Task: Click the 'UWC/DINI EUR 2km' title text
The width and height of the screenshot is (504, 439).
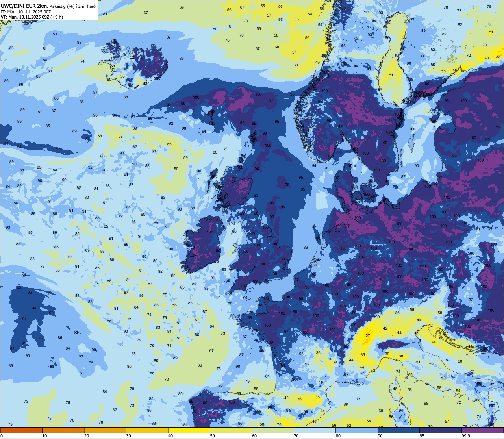Action: pyautogui.click(x=24, y=6)
